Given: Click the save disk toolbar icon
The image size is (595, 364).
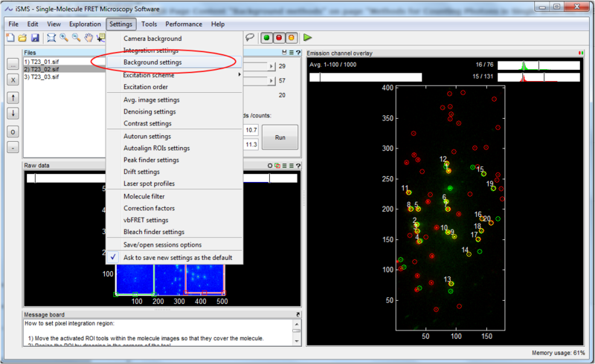Looking at the screenshot, I should point(35,37).
